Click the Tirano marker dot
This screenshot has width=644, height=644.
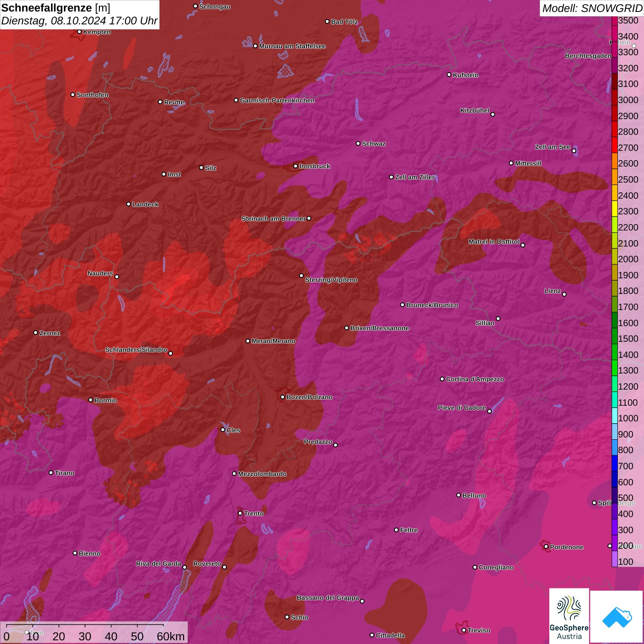tap(51, 472)
